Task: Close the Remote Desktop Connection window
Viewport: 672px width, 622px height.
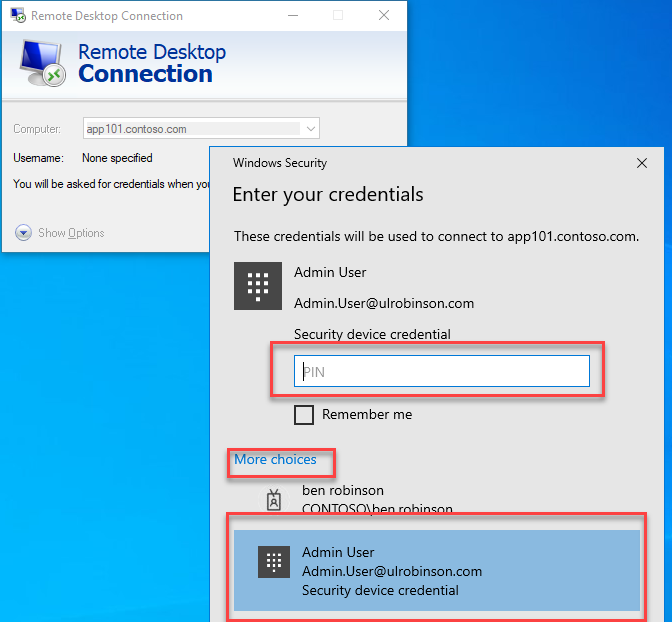Action: click(x=384, y=15)
